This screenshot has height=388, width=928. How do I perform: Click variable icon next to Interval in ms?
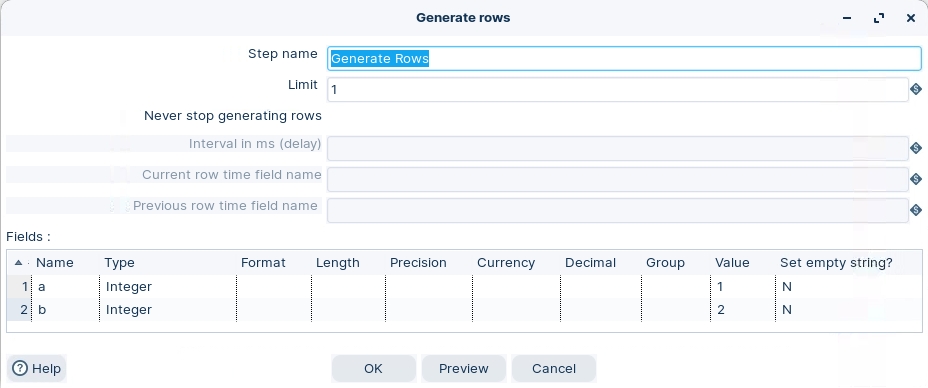[916, 148]
